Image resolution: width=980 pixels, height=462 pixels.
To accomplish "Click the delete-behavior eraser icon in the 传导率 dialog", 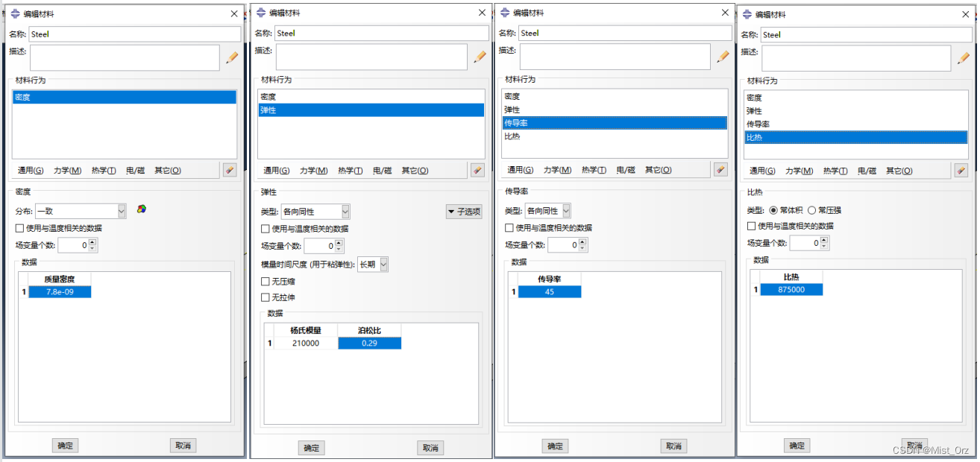I will 720,169.
